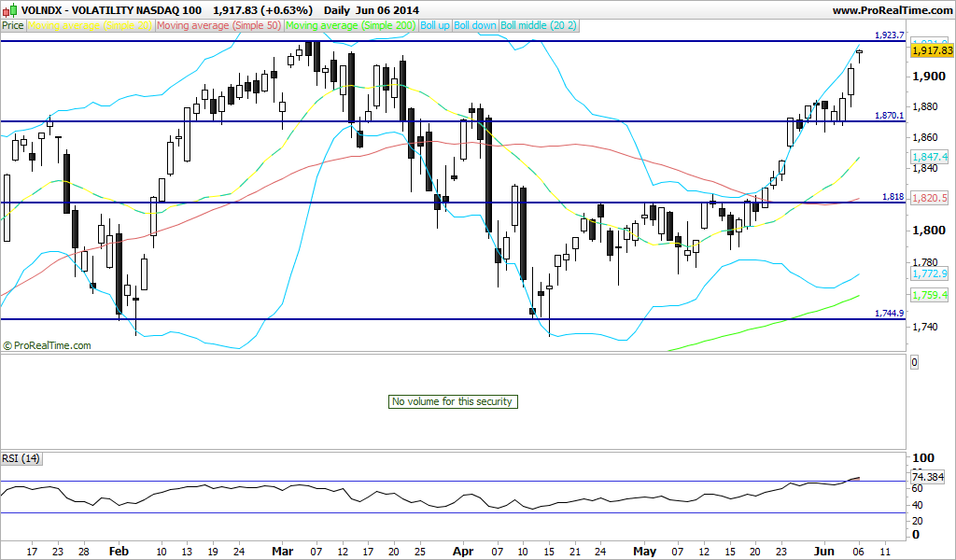Click the Feb label on the time axis
Image resolution: width=956 pixels, height=560 pixels.
[119, 551]
